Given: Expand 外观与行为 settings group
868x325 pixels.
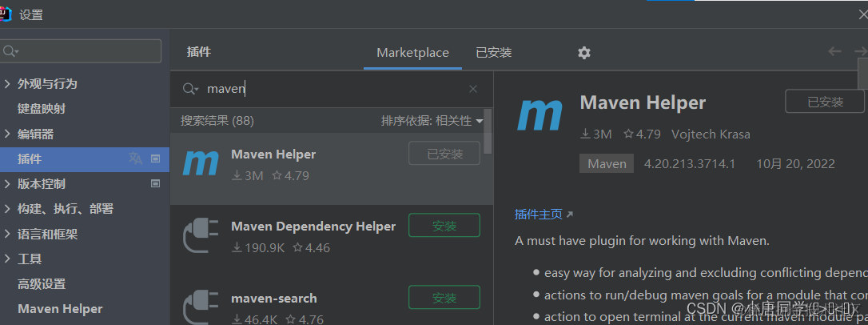Looking at the screenshot, I should pyautogui.click(x=7, y=84).
